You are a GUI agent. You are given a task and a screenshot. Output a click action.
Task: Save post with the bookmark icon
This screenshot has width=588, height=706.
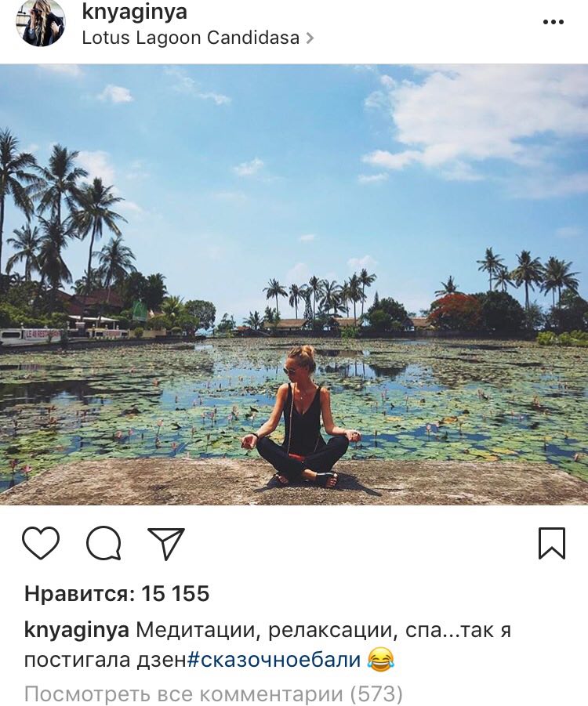tap(551, 543)
